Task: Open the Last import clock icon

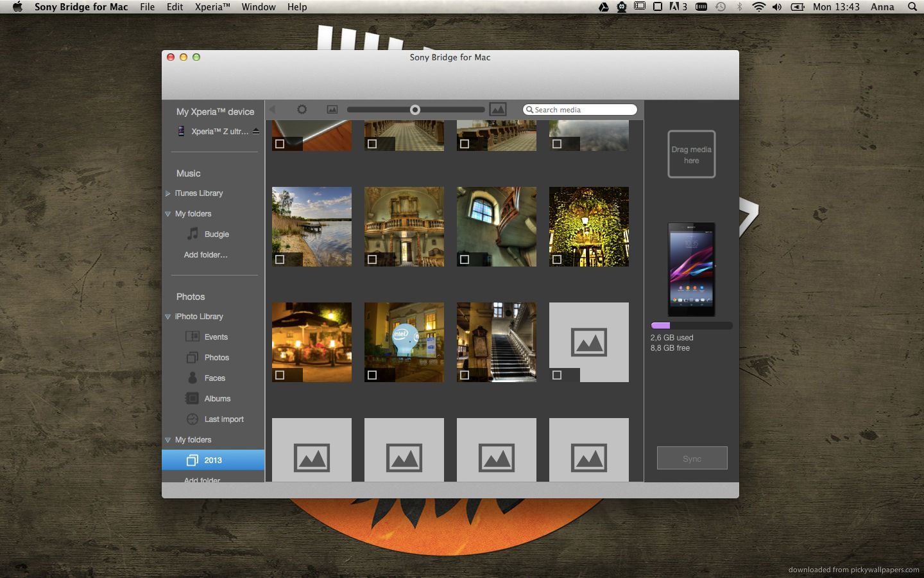Action: point(192,419)
